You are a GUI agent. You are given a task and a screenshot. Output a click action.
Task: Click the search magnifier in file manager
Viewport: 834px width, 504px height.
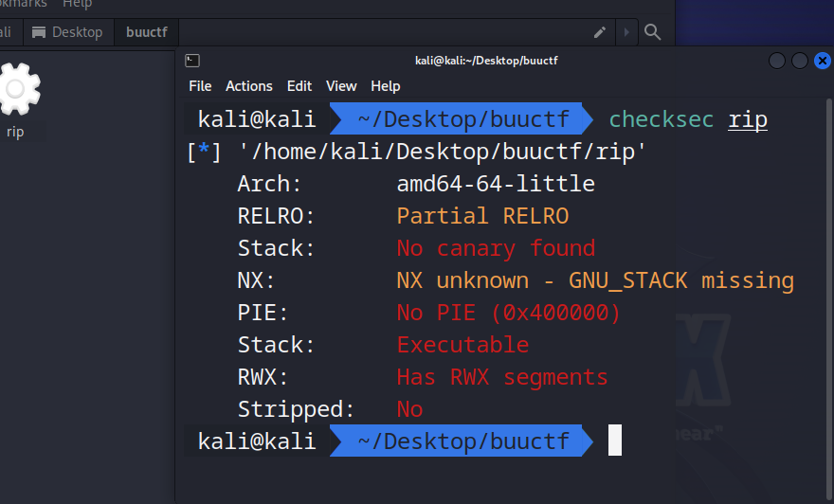coord(652,32)
